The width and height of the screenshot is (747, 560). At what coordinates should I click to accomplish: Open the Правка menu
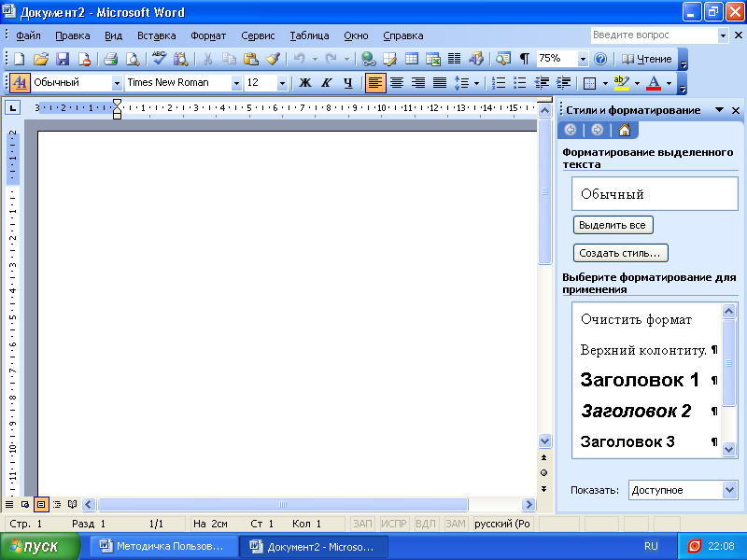click(73, 35)
